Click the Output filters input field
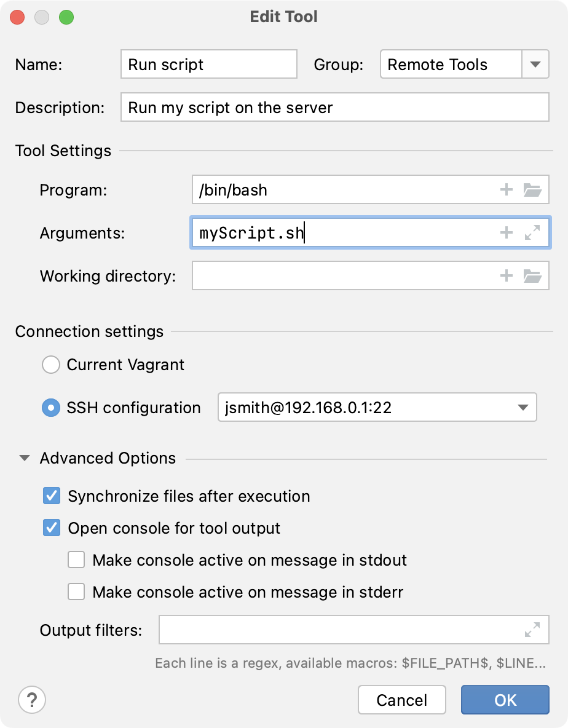This screenshot has width=568, height=728. 344,629
